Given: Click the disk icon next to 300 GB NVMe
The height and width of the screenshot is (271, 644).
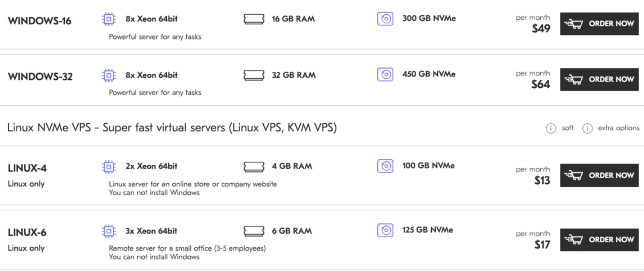Looking at the screenshot, I should pos(385,19).
